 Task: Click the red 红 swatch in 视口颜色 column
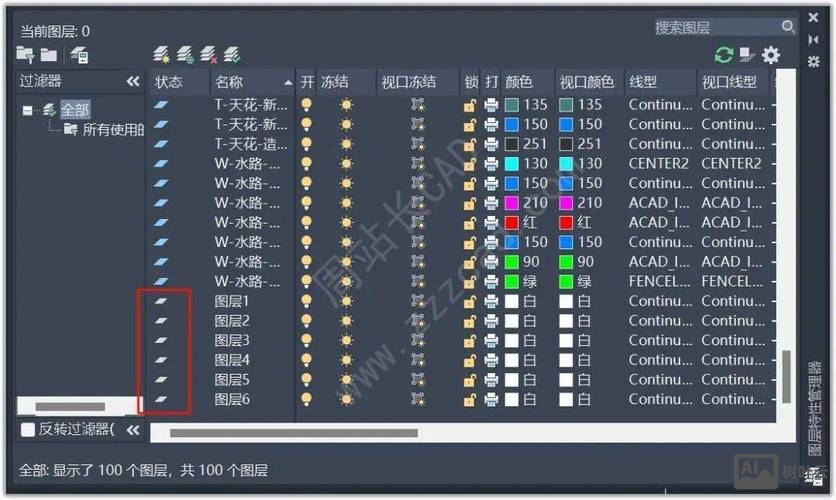566,222
